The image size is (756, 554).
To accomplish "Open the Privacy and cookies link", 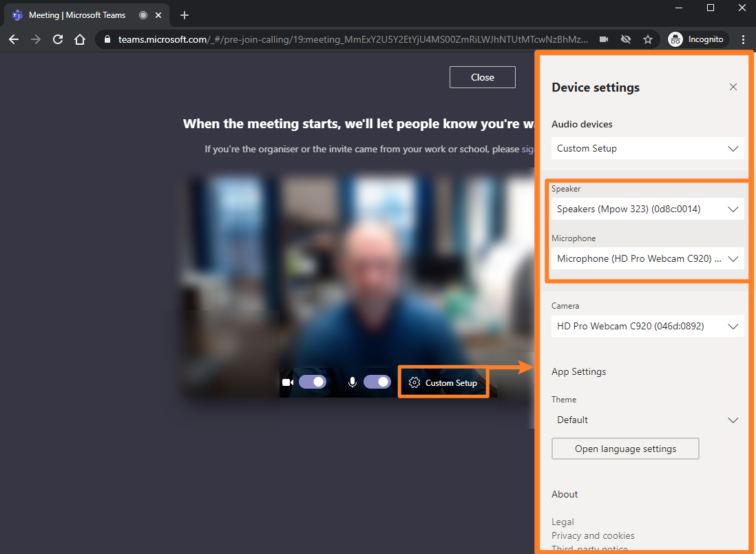I will click(593, 535).
